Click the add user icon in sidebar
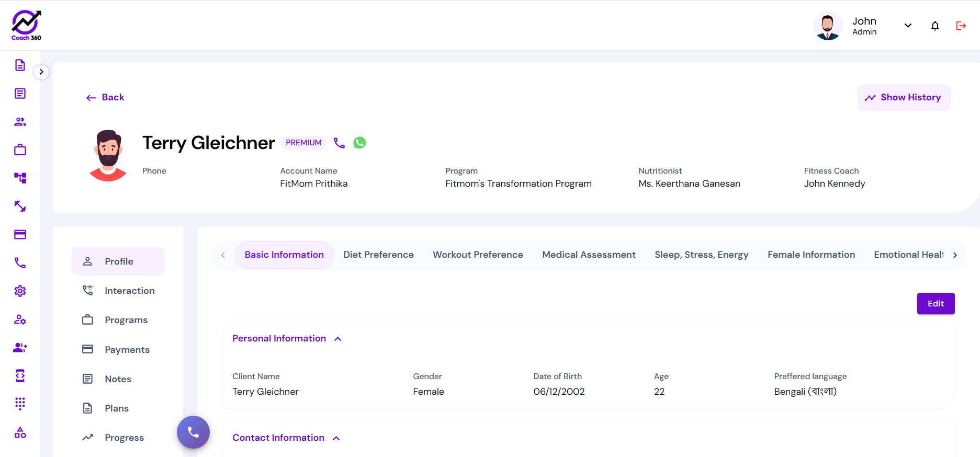Viewport: 980px width, 457px height. 20,348
